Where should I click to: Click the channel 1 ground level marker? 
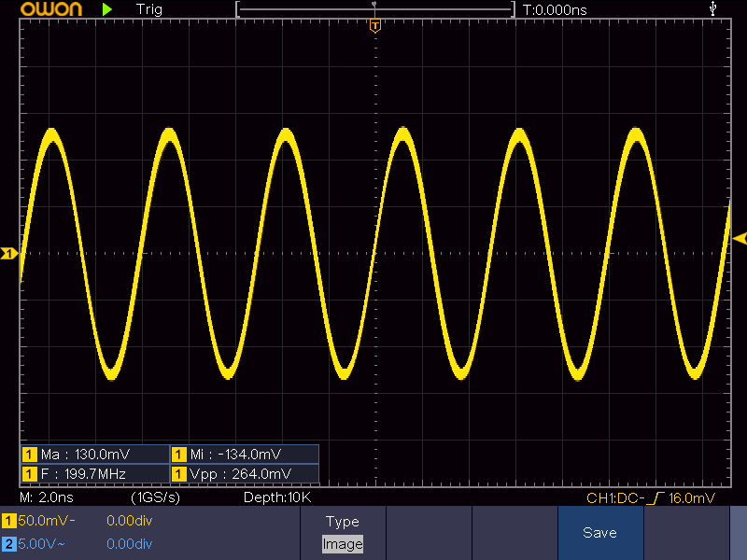8,253
